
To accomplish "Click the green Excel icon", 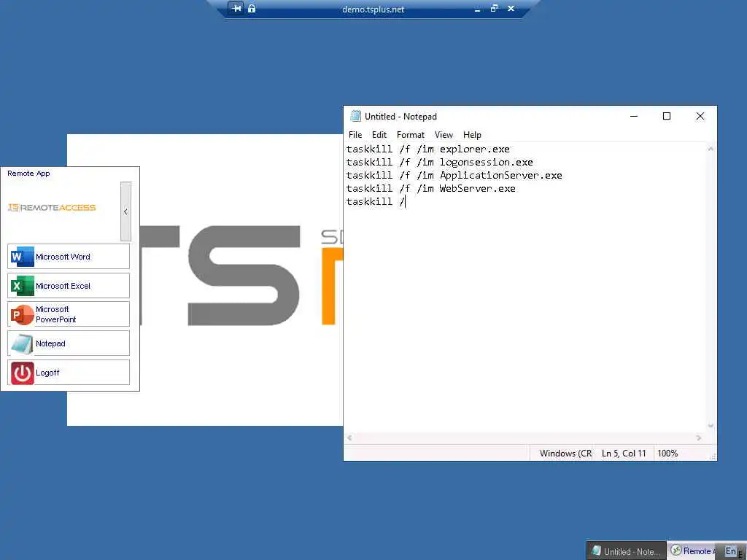I will (23, 286).
